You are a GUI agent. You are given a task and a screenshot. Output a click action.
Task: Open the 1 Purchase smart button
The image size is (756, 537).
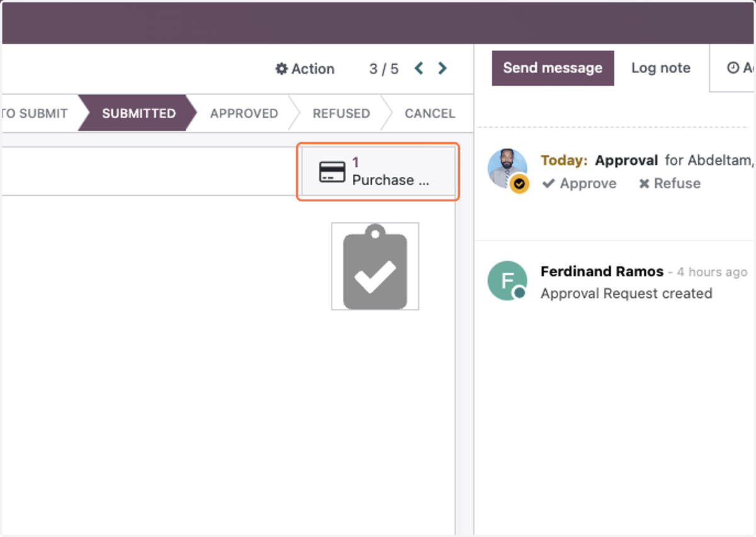(x=379, y=171)
